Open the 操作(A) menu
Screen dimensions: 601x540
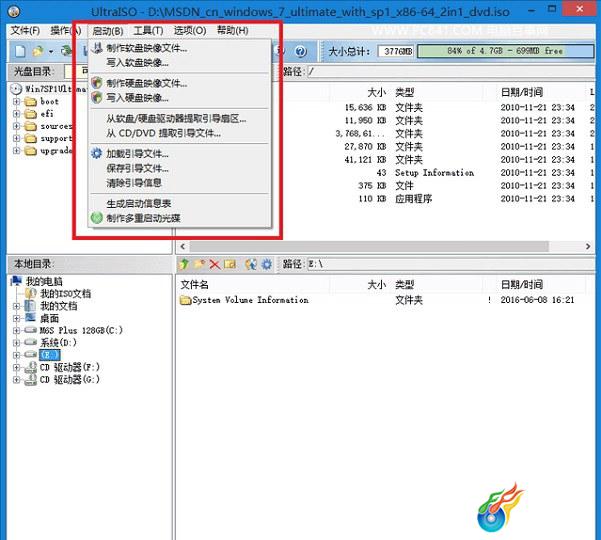[x=66, y=30]
